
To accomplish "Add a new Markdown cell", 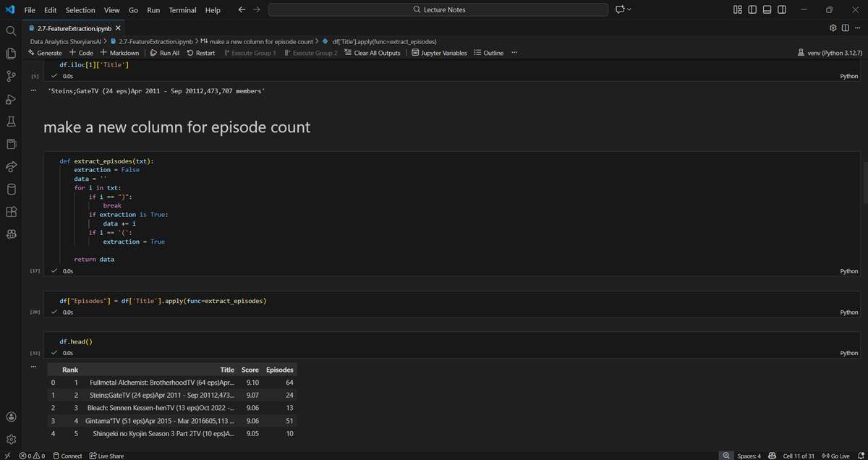I will 119,53.
